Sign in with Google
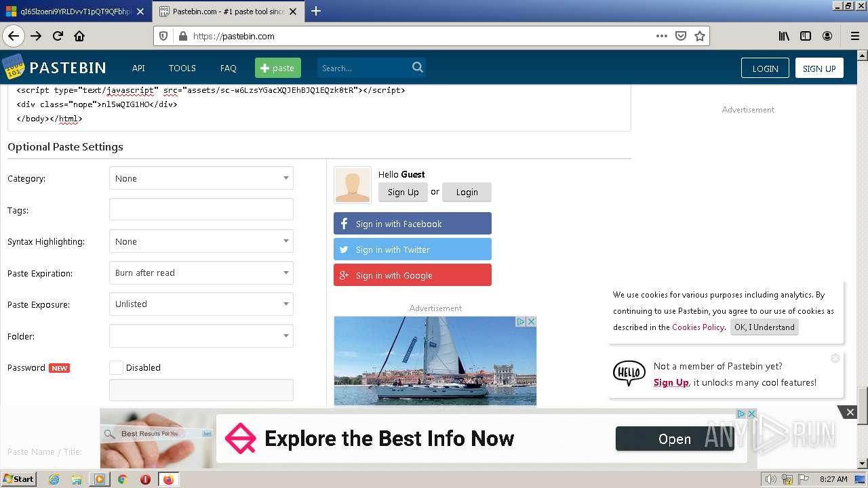The image size is (868, 488). coord(412,275)
